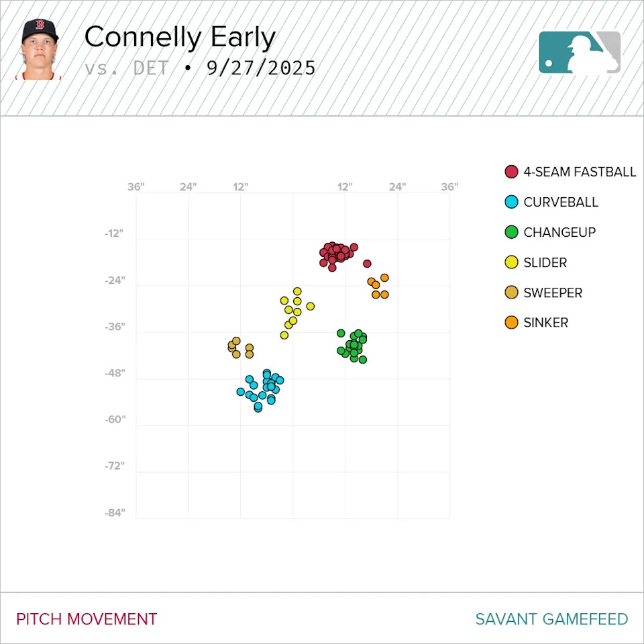Click the -84" vertical axis label
Viewport: 644px width, 644px height.
pos(114,513)
